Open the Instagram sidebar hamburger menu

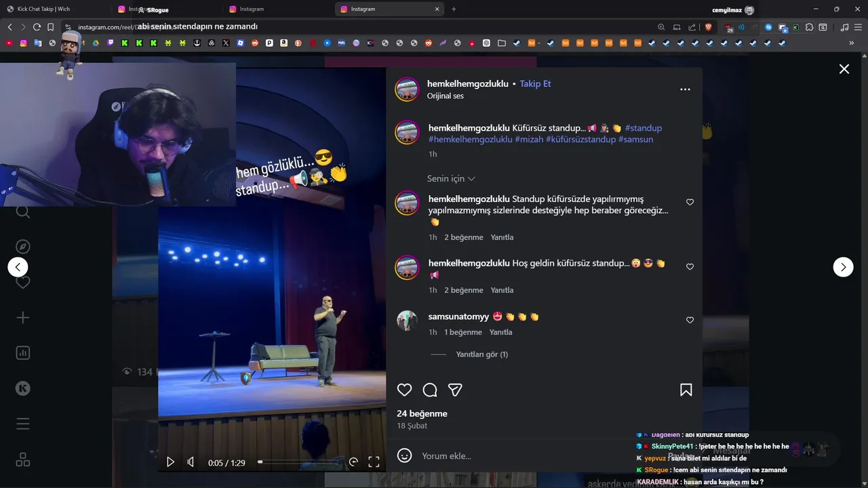click(23, 424)
